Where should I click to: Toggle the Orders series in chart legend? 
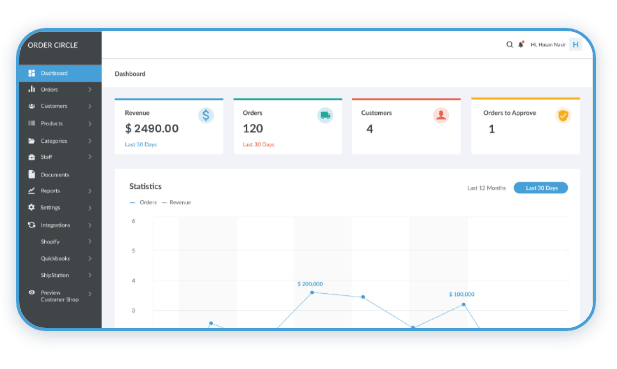(x=143, y=202)
